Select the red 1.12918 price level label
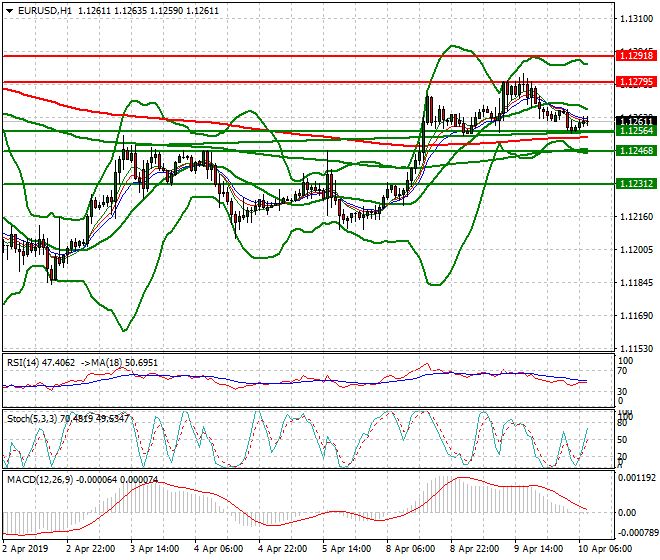The width and height of the screenshot is (660, 560). click(636, 56)
